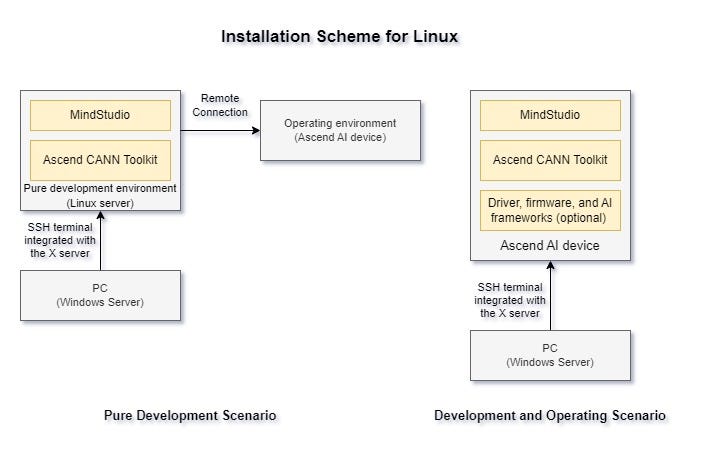
Task: Click the 'Ascend AI device' container label
Action: tap(550, 246)
